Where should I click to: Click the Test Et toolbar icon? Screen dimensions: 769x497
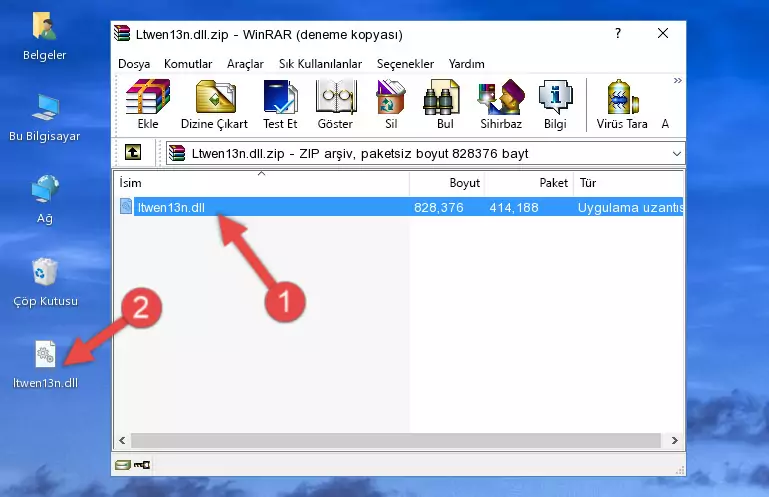pyautogui.click(x=280, y=105)
